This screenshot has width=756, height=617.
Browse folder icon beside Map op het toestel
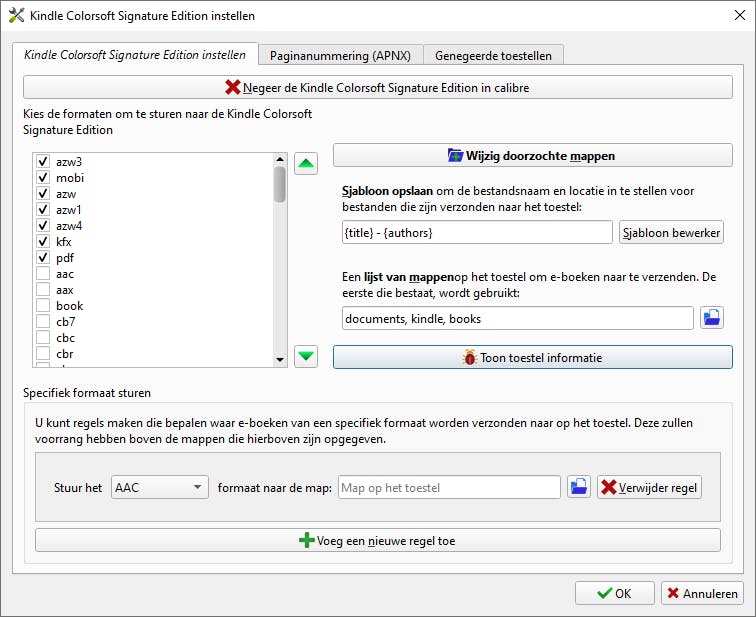pyautogui.click(x=579, y=487)
